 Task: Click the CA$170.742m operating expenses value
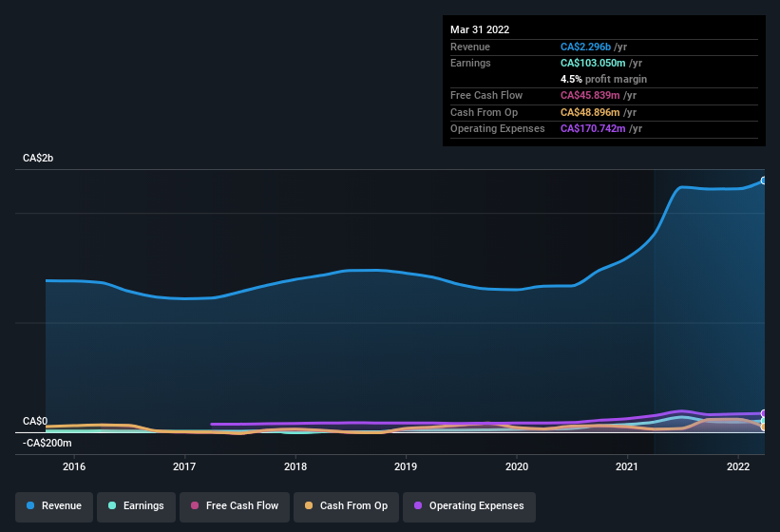593,129
